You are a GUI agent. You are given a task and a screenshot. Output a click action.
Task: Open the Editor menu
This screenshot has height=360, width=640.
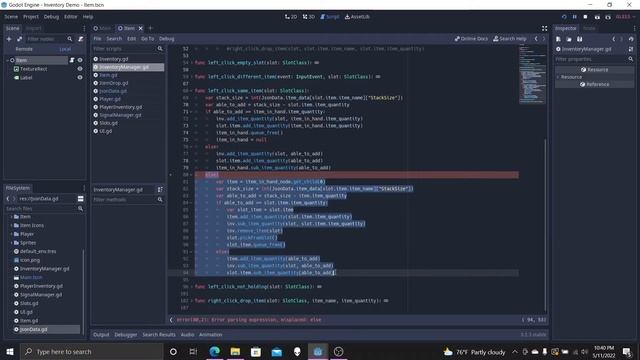coord(71,17)
